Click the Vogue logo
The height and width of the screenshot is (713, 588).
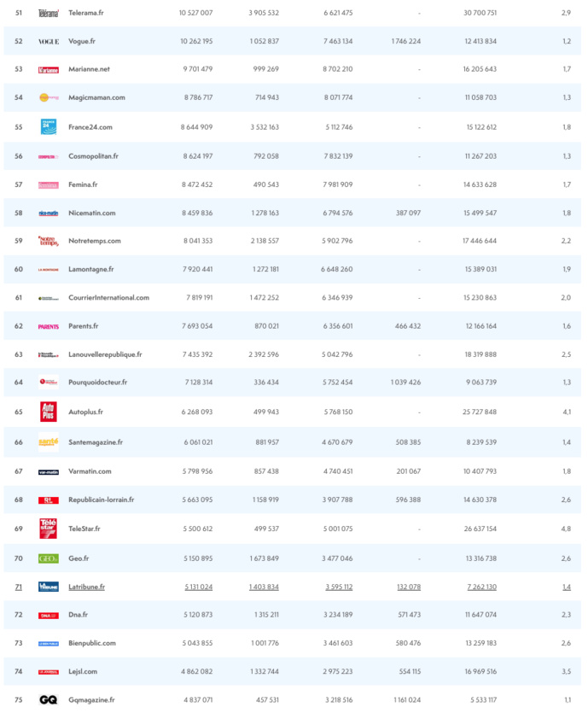49,41
